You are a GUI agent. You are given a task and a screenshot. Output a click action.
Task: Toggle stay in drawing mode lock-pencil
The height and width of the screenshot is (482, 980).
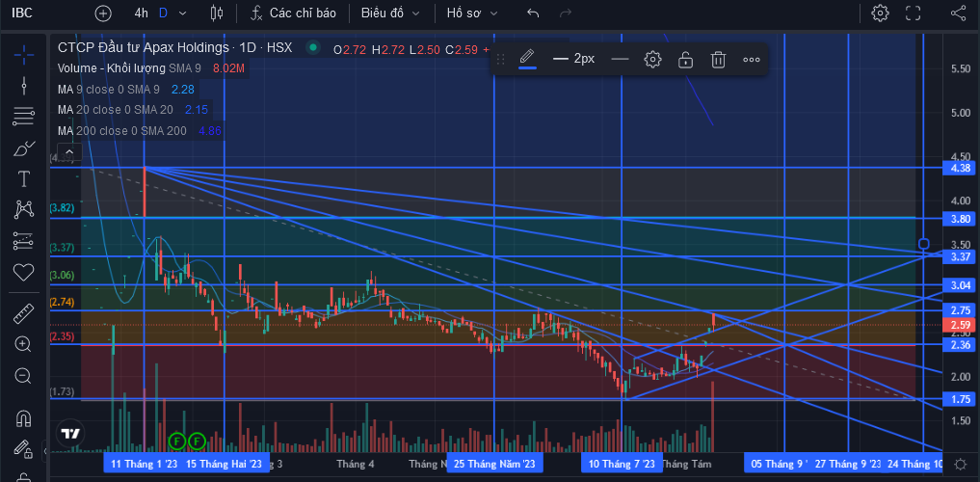coord(24,448)
